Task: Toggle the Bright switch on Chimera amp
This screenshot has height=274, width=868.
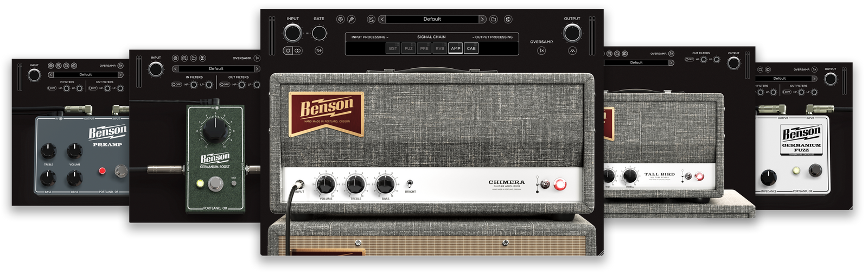Action: tap(410, 184)
